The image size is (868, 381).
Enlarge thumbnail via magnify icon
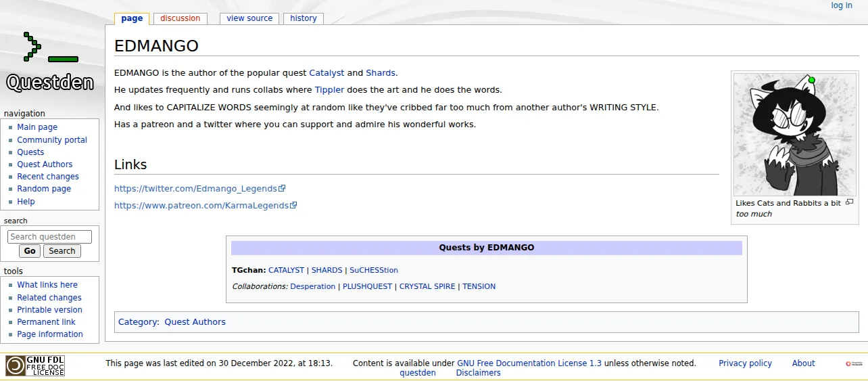(849, 202)
